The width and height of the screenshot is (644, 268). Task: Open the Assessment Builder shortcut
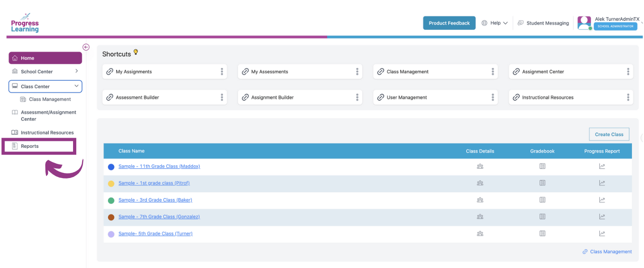[x=164, y=97]
